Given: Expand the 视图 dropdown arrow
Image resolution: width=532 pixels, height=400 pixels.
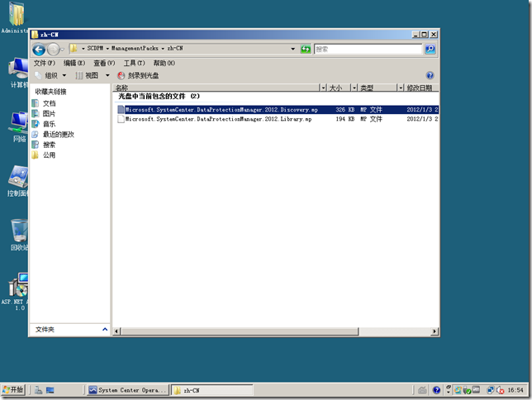Looking at the screenshot, I should 107,75.
